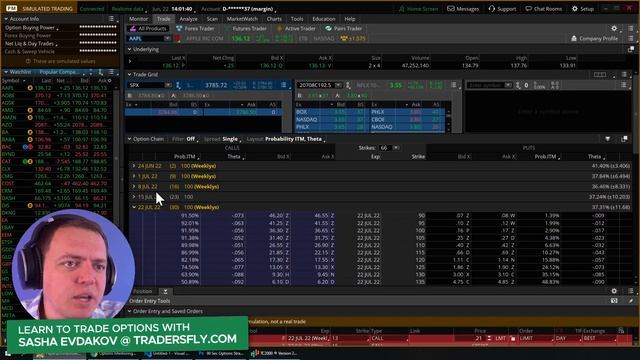Screen dimensions: 640x360
Task: Click the red link color icon beside AAPL
Action: pyautogui.click(x=178, y=38)
